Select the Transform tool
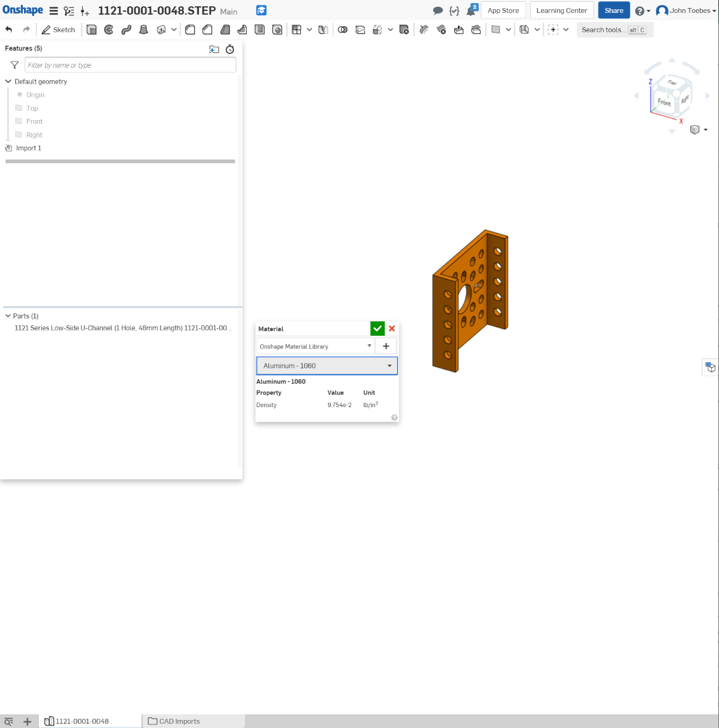 (378, 30)
